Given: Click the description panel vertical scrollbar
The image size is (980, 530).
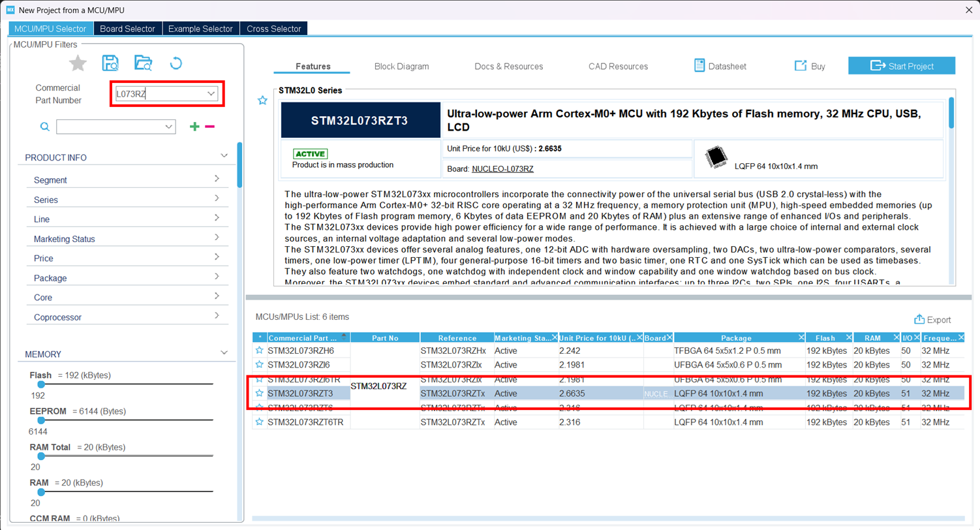Looking at the screenshot, I should click(x=951, y=112).
